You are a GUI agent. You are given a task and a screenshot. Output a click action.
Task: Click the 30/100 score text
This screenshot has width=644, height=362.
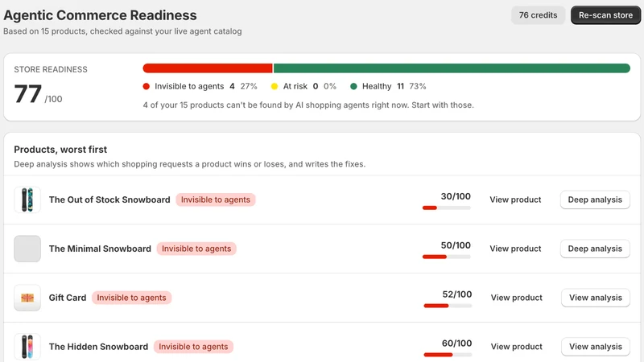(456, 196)
